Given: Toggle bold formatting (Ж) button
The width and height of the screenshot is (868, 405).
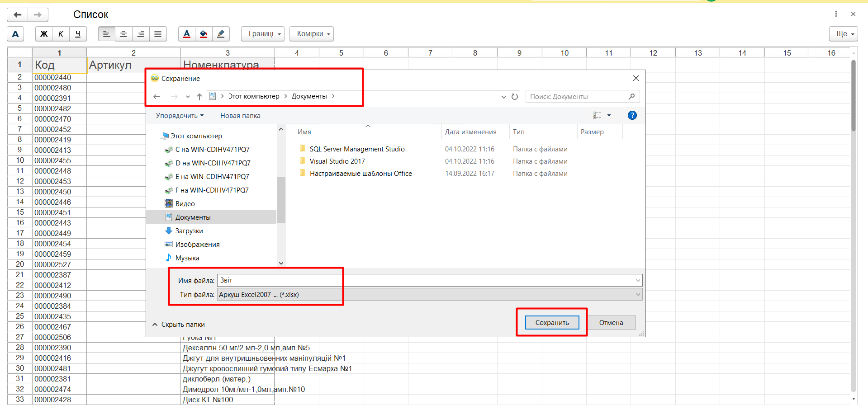Looking at the screenshot, I should pyautogui.click(x=44, y=34).
